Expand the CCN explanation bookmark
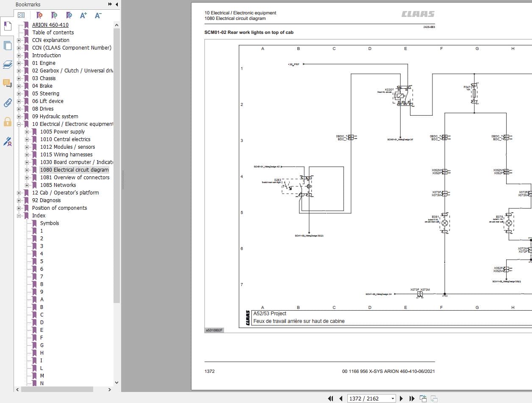The width and height of the screenshot is (532, 403). [x=19, y=40]
